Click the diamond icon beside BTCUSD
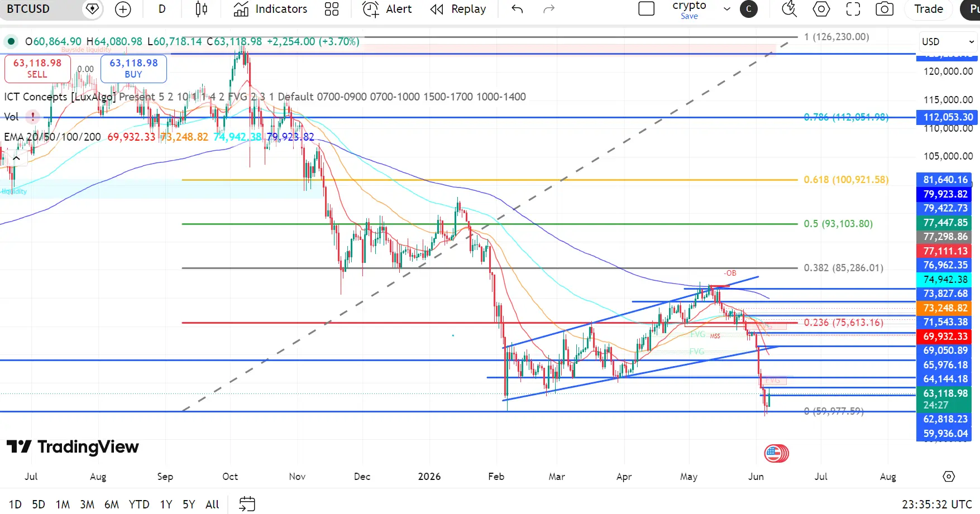The height and width of the screenshot is (514, 980). click(92, 9)
